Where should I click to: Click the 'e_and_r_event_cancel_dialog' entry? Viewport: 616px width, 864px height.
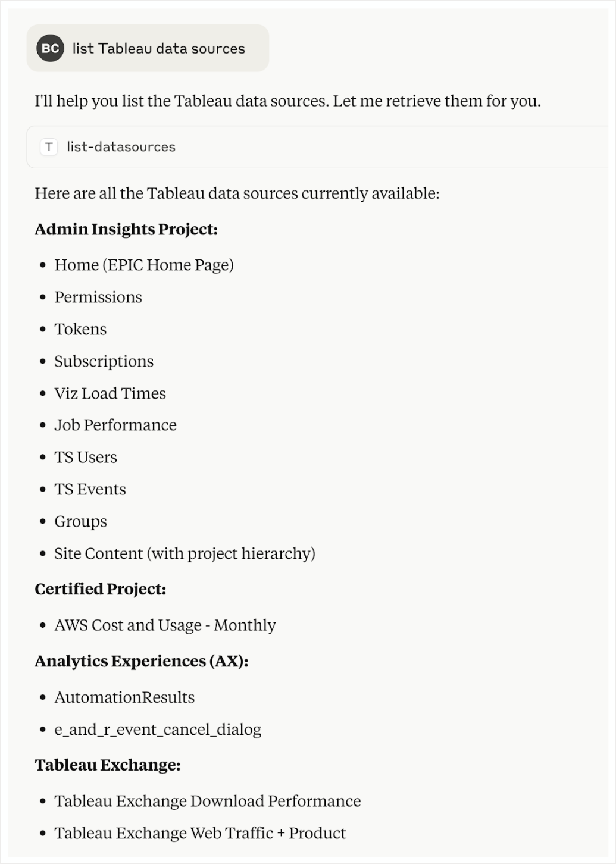pyautogui.click(x=158, y=730)
